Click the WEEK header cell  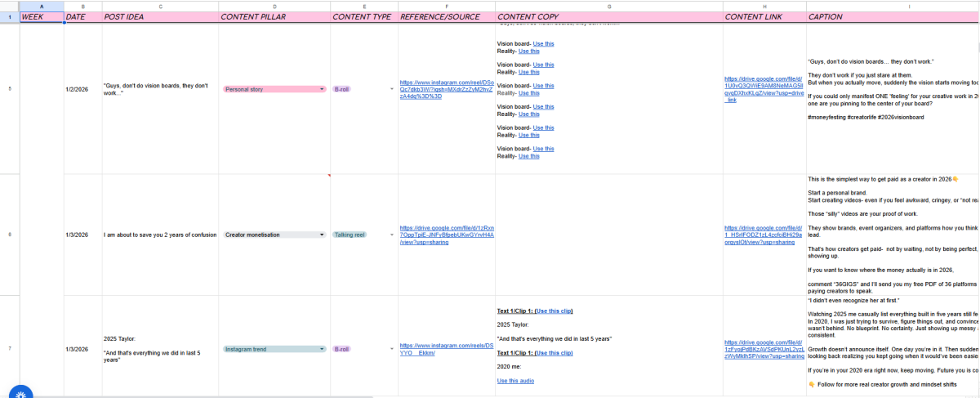(42, 17)
